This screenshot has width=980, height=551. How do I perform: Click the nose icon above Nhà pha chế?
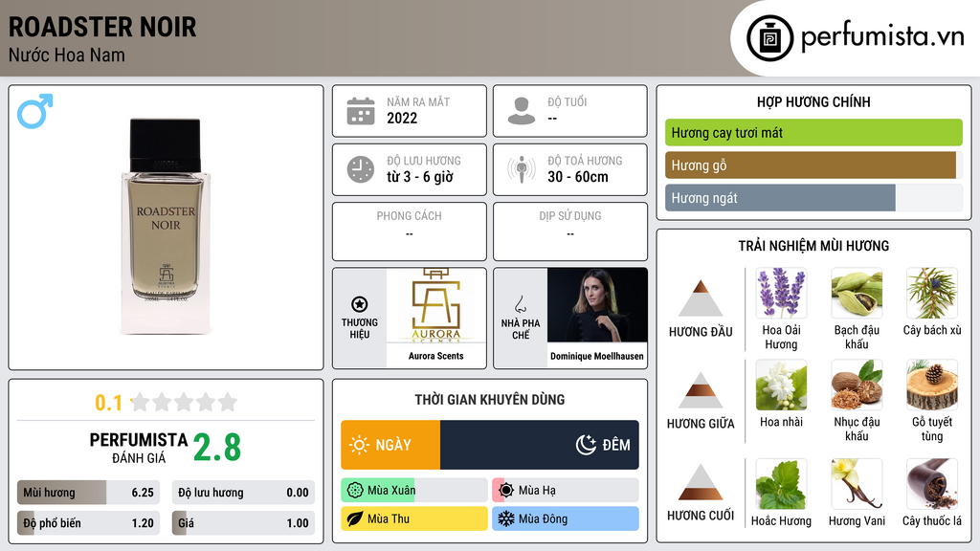coord(520,304)
